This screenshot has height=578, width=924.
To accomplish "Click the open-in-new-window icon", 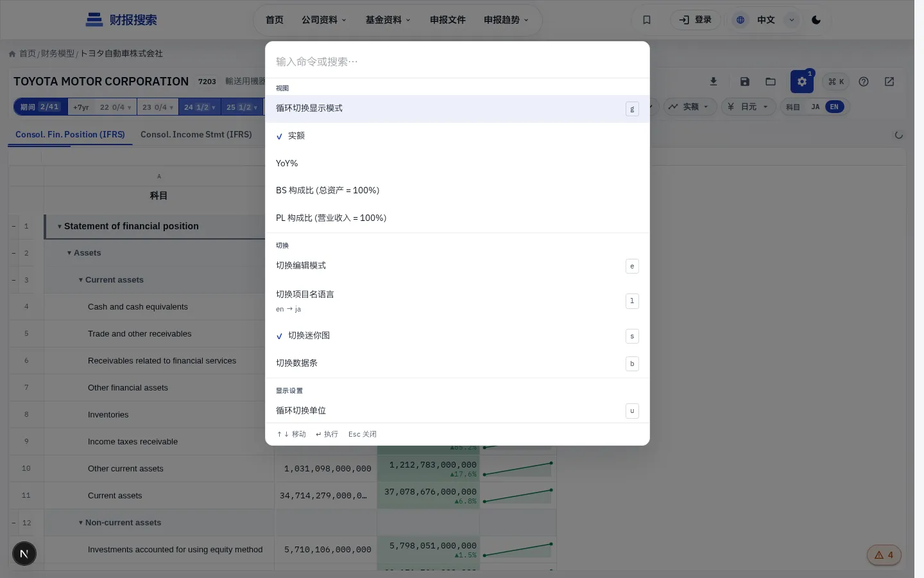I will pyautogui.click(x=889, y=82).
